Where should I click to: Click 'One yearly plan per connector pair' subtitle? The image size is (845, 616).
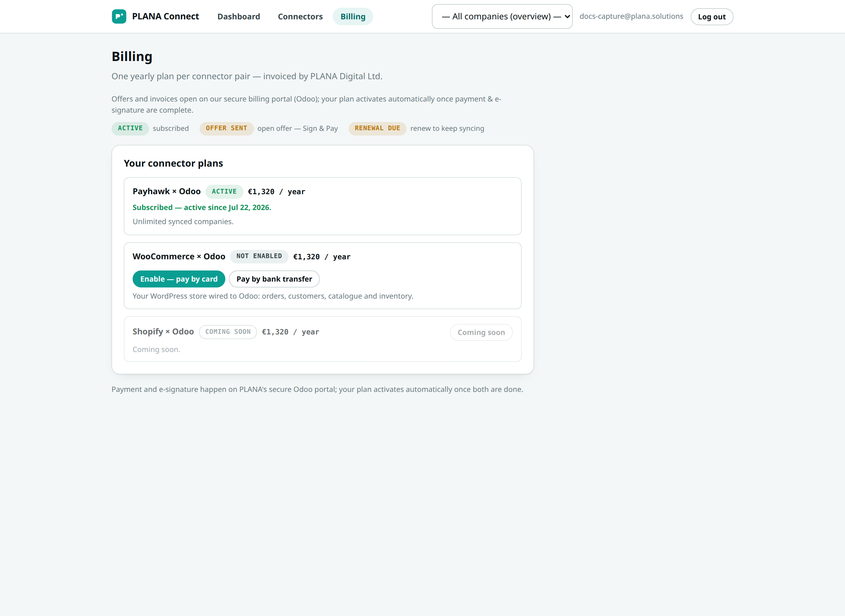tap(247, 76)
